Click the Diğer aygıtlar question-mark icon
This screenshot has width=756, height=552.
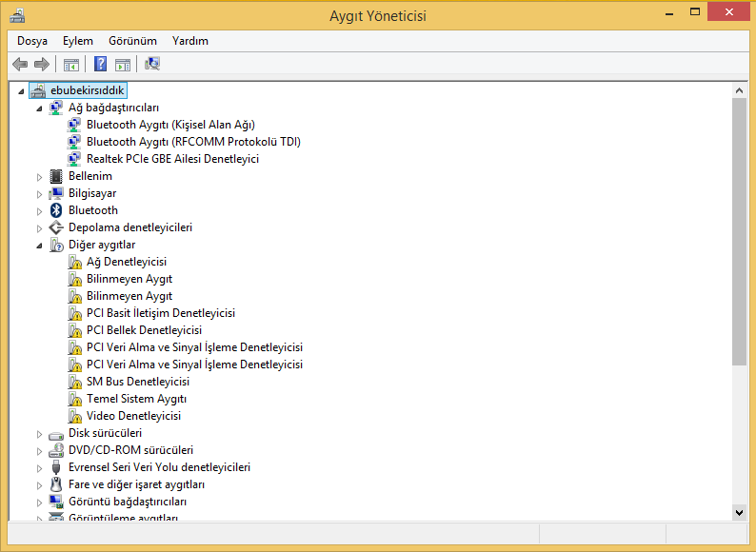(56, 245)
